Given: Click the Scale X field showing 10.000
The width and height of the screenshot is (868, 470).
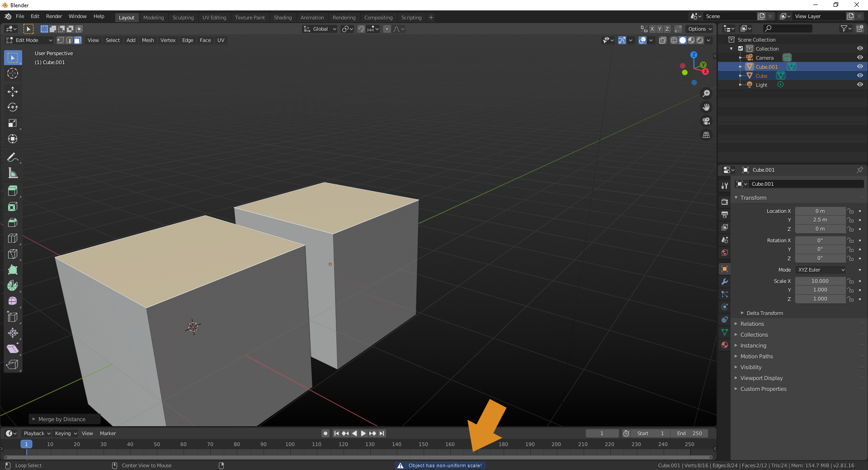Looking at the screenshot, I should click(820, 281).
